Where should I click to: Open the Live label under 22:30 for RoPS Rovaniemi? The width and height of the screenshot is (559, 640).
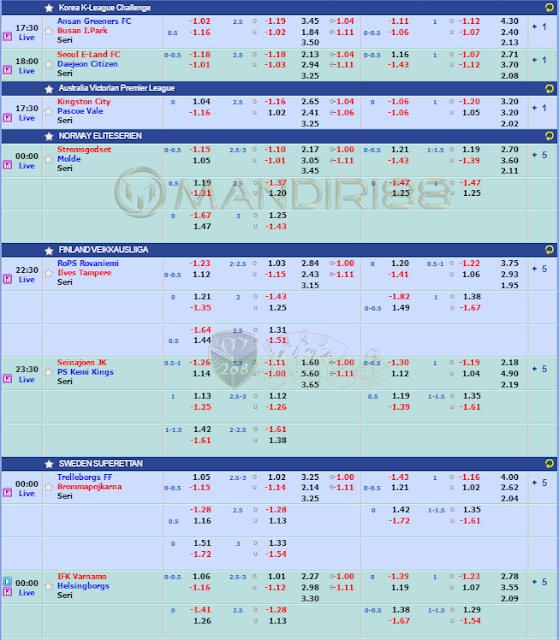tap(27, 280)
